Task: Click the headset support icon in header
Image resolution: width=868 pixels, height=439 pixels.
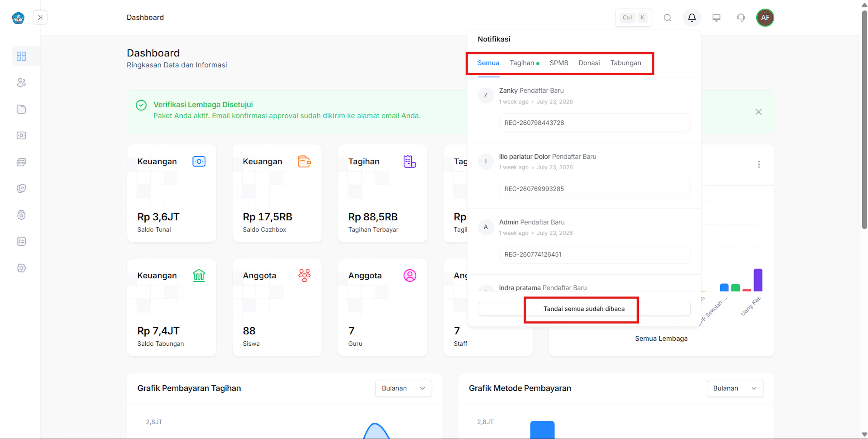Action: 740,18
